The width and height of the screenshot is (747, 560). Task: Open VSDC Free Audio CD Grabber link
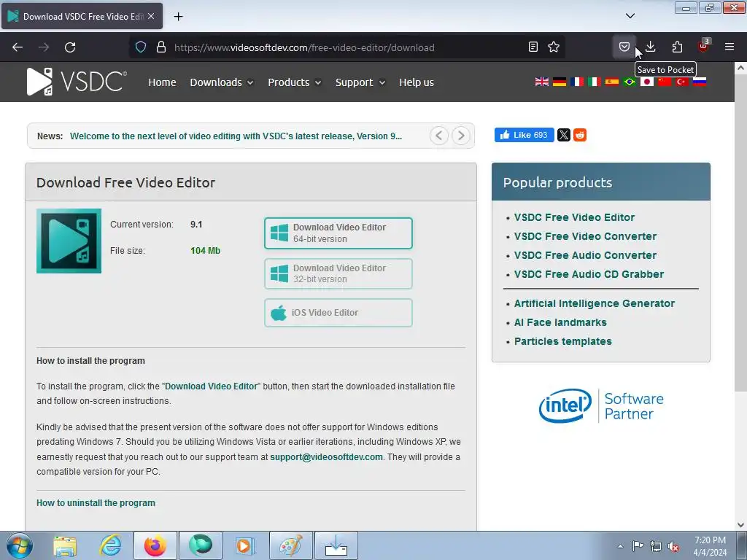[x=589, y=274]
